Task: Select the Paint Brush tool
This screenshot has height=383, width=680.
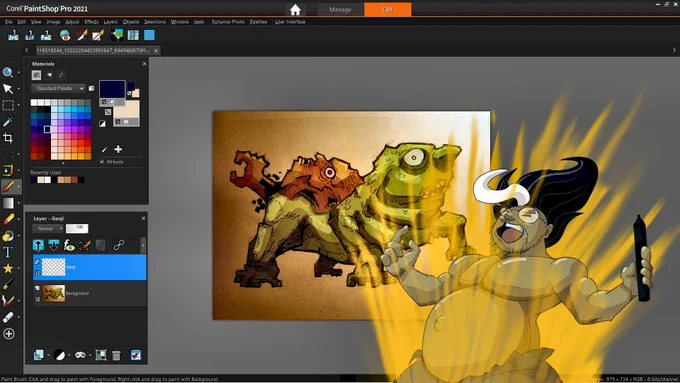Action: pyautogui.click(x=8, y=187)
